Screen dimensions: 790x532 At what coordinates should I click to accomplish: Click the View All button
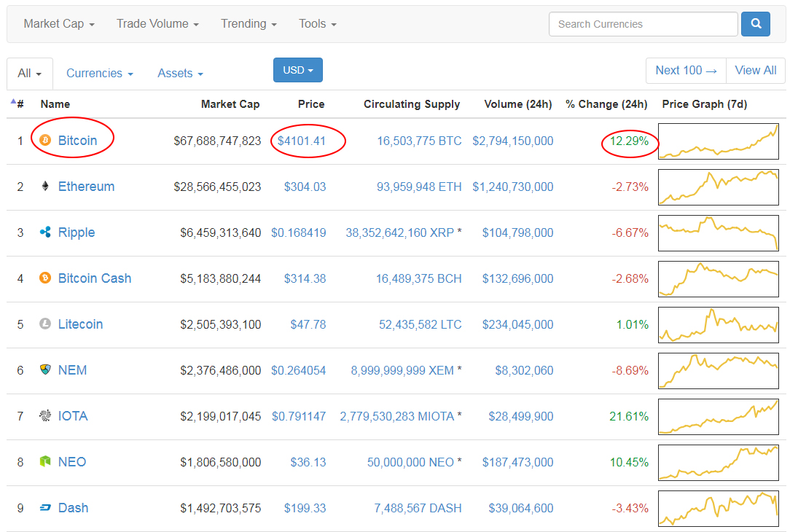coord(755,71)
